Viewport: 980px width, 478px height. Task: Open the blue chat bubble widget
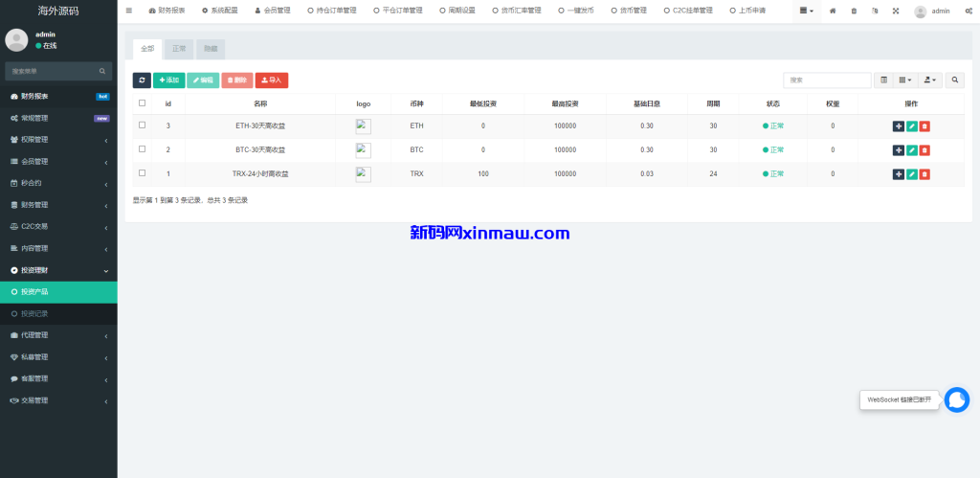click(x=957, y=399)
